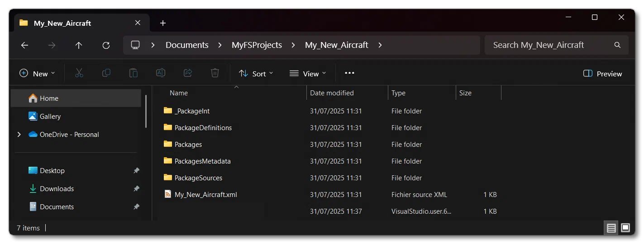Image resolution: width=644 pixels, height=244 pixels.
Task: Click the Paste clipboard icon
Action: coord(134,73)
